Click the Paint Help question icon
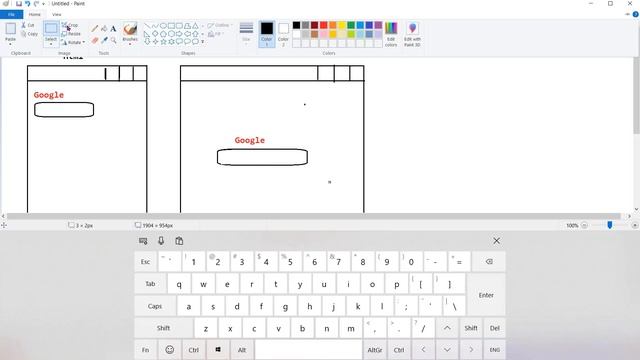Screen dimensions: 640x360 pos(636,14)
